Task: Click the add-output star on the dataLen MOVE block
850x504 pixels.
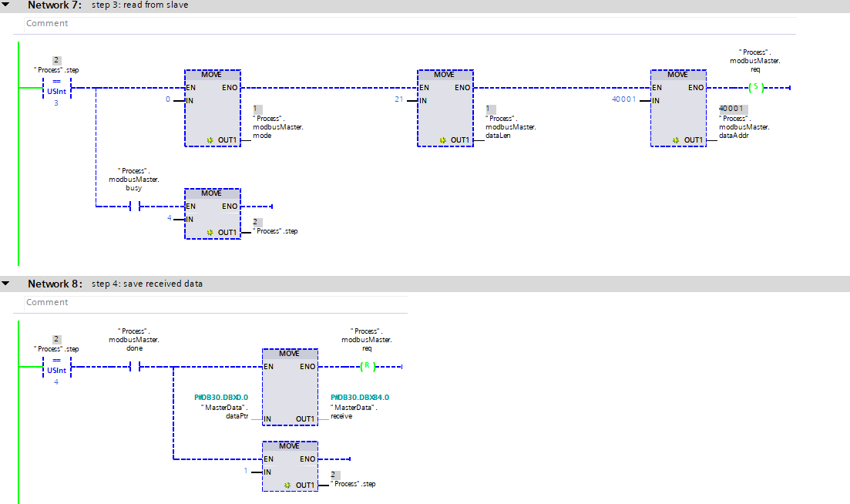Action: tap(442, 140)
